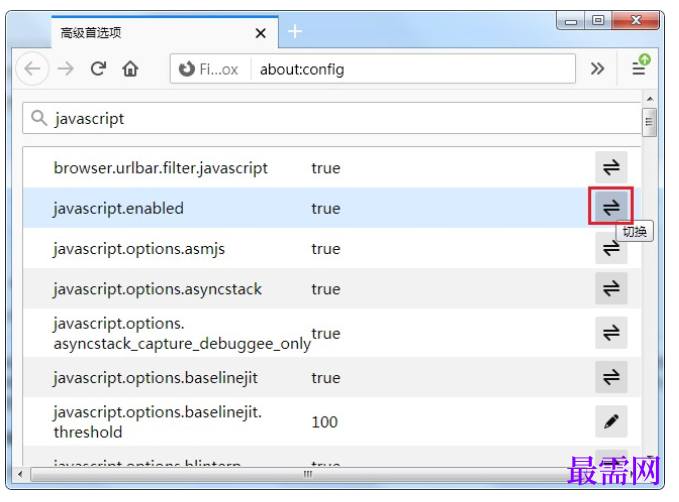679x502 pixels.
Task: Click the value 100 of baselinejit.threshold
Action: pyautogui.click(x=324, y=422)
